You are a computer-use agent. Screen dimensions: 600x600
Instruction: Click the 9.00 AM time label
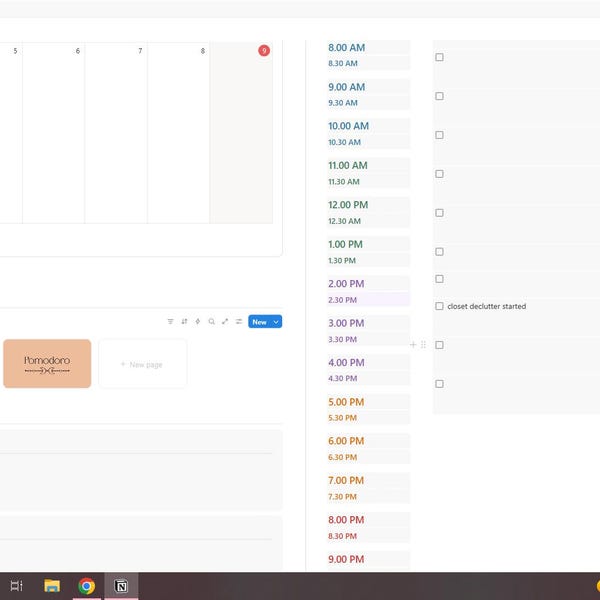346,87
